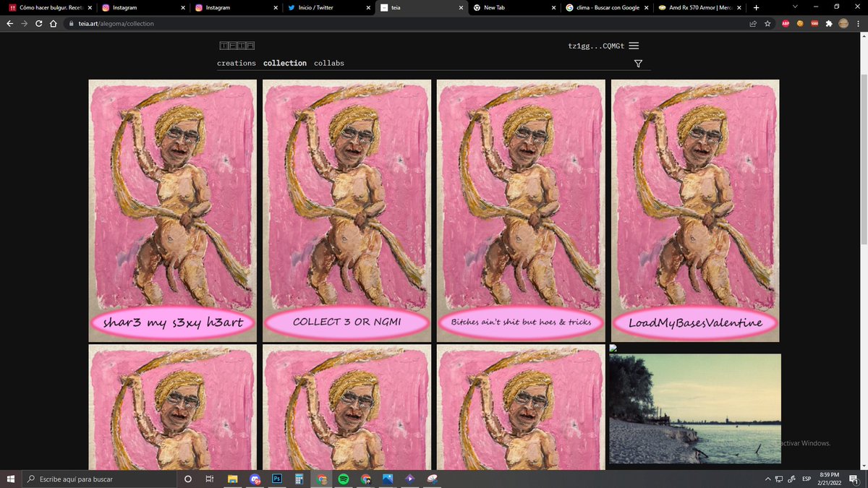The image size is (868, 488).
Task: Open 'shar3 my s3xy h3art' artwork
Action: [172, 210]
